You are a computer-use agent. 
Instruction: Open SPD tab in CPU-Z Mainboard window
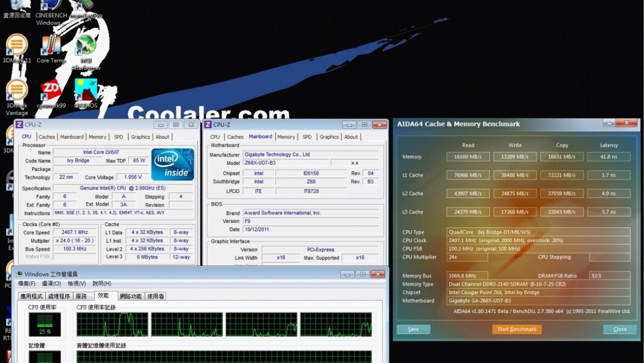pyautogui.click(x=307, y=137)
